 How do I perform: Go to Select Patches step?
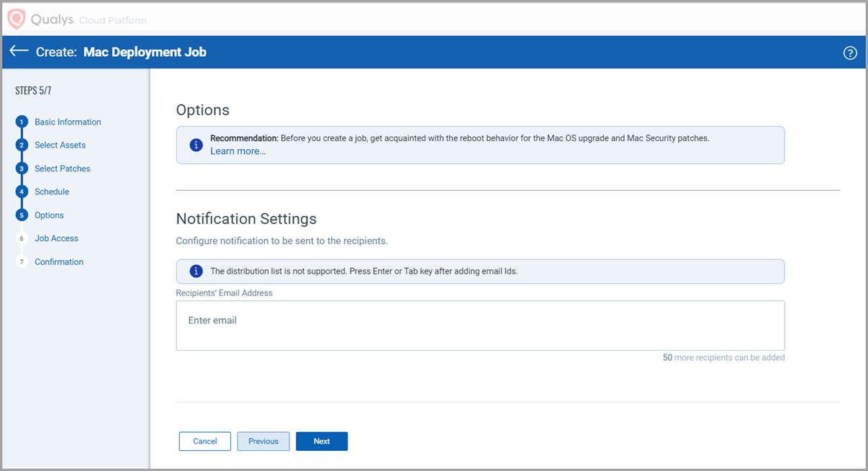pyautogui.click(x=63, y=169)
